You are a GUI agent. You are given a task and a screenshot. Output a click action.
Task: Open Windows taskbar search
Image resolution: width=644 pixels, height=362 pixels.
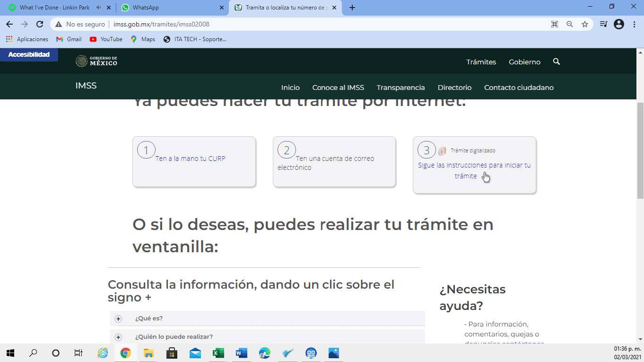(x=33, y=353)
